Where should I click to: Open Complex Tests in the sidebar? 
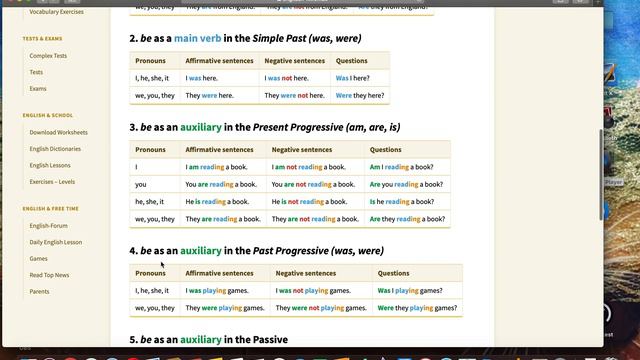[x=48, y=56]
